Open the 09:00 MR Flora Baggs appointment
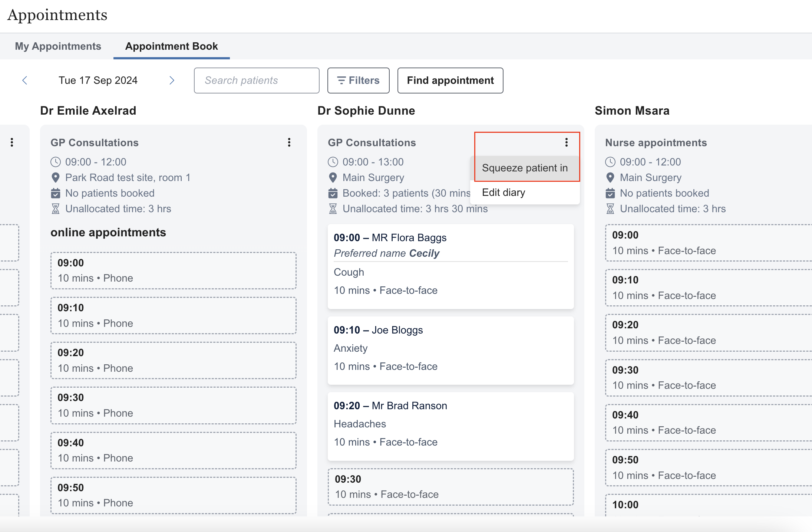The image size is (812, 532). coord(450,266)
